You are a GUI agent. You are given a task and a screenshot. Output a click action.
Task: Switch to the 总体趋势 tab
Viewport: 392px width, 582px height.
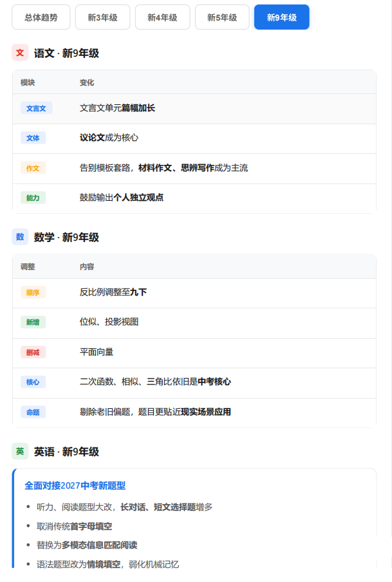(41, 17)
